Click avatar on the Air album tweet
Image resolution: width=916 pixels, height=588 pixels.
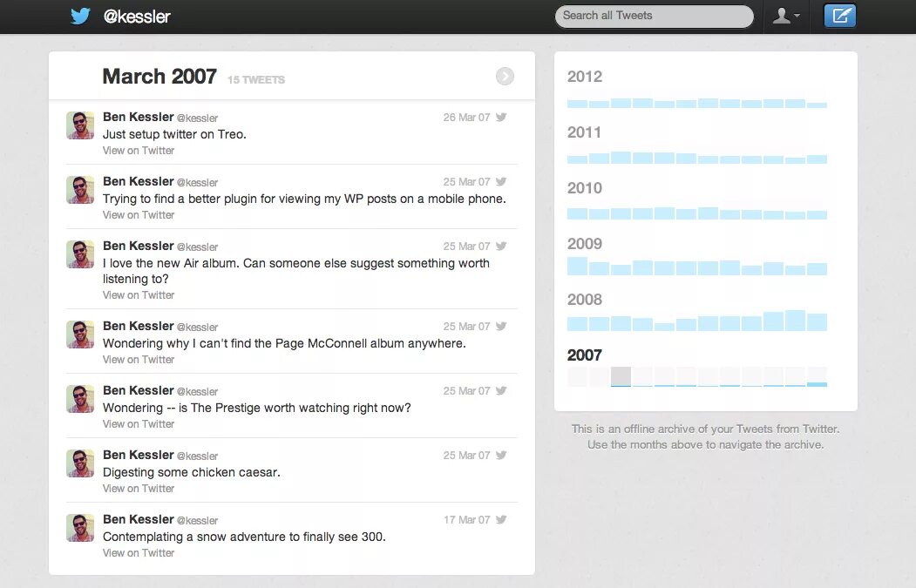(80, 254)
